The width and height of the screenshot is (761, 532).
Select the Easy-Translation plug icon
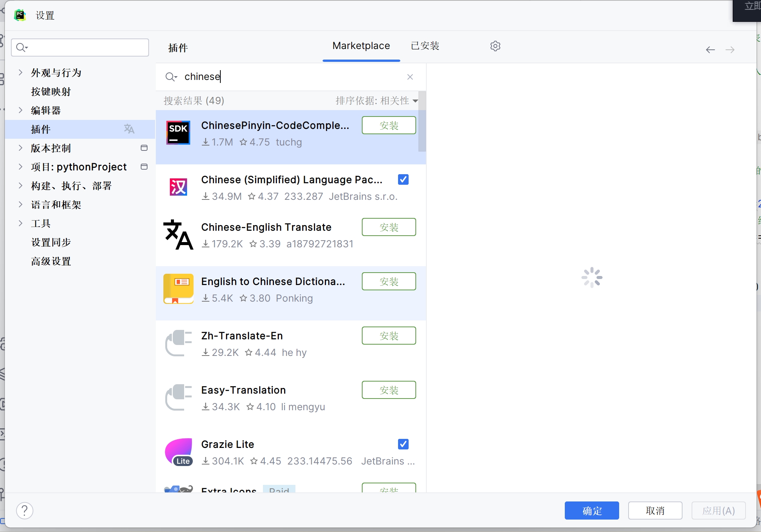[178, 397]
